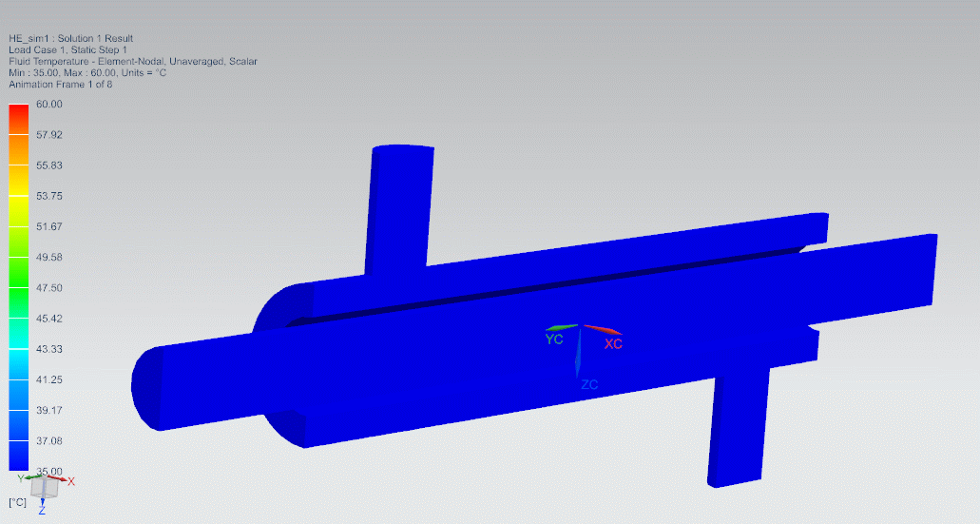Select the upper vertical inlet pipe of model
This screenshot has height=524, width=980.
pyautogui.click(x=399, y=209)
